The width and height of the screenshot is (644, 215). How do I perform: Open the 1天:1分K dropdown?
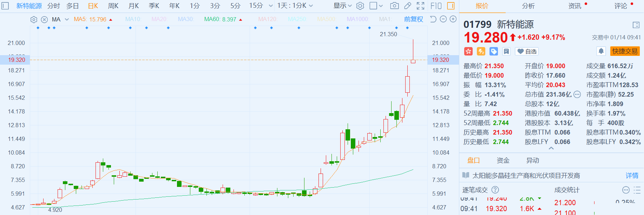pos(295,6)
